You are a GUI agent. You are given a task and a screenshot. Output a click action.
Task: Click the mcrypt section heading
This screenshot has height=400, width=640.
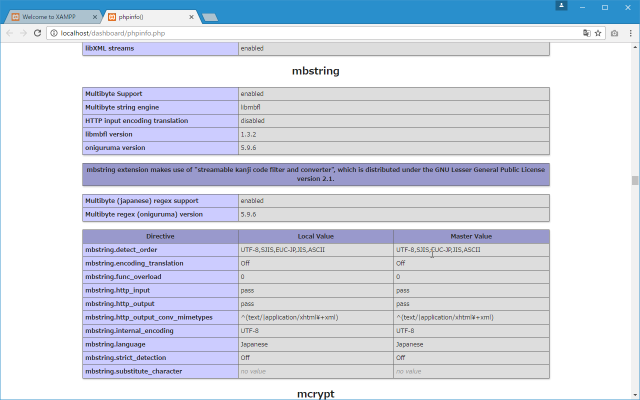click(316, 394)
